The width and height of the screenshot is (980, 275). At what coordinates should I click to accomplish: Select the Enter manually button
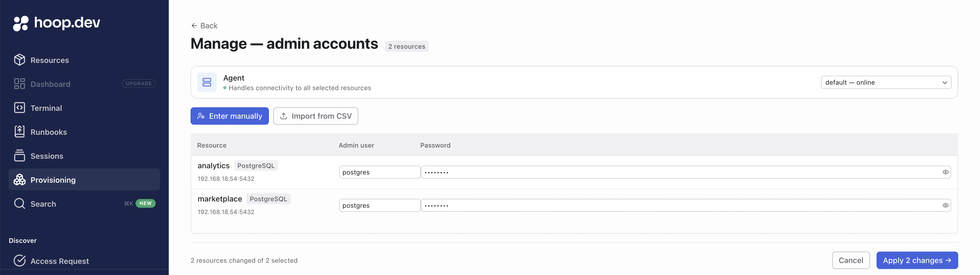tap(230, 116)
